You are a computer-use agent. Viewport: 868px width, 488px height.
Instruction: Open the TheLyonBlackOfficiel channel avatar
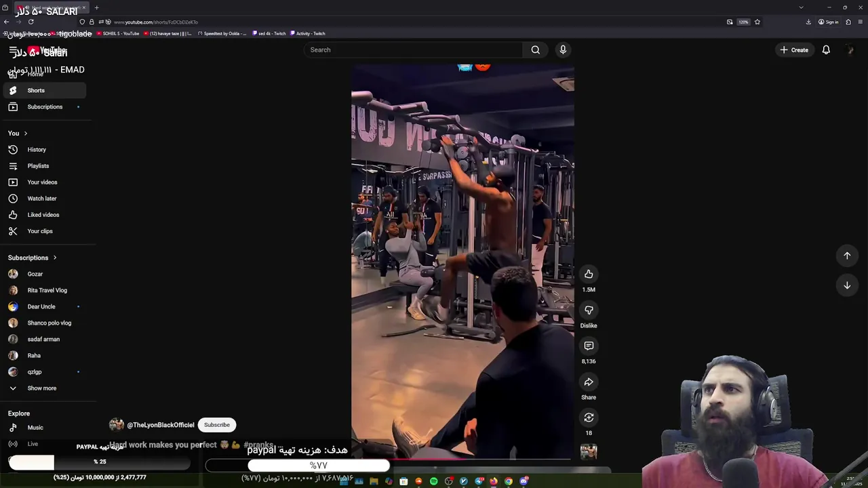pos(117,425)
